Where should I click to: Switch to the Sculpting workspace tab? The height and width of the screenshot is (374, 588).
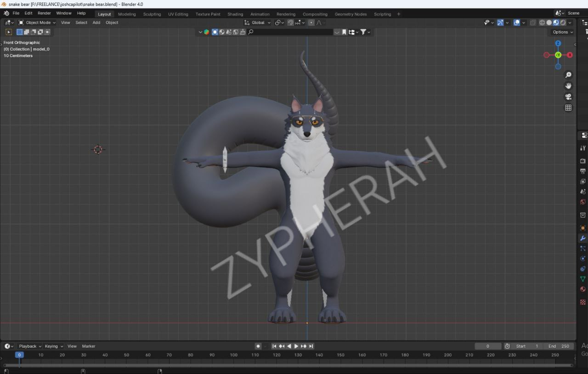152,14
